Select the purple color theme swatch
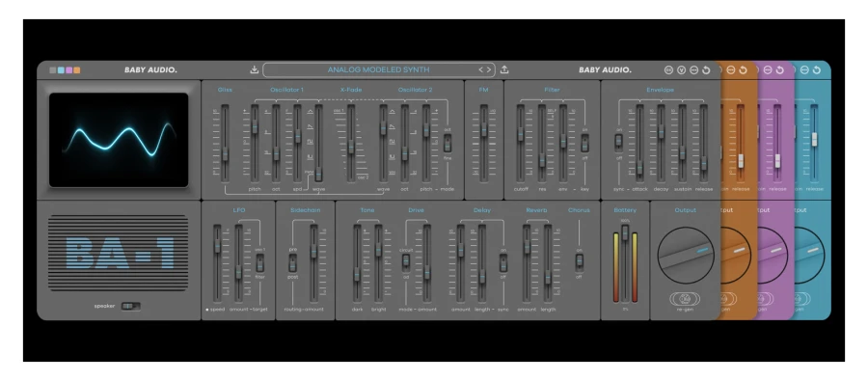Viewport: 868px width, 381px height. tap(68, 70)
